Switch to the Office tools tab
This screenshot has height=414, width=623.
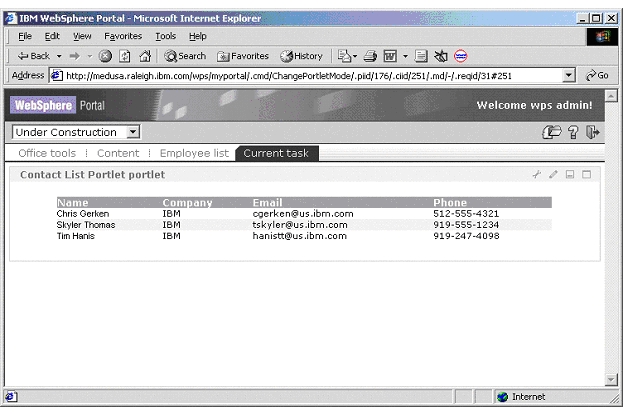tap(47, 153)
